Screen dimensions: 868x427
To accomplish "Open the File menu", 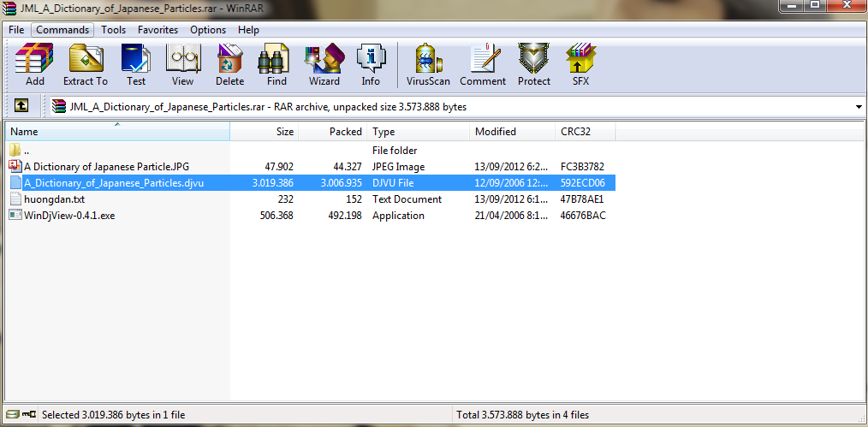I will coord(16,30).
